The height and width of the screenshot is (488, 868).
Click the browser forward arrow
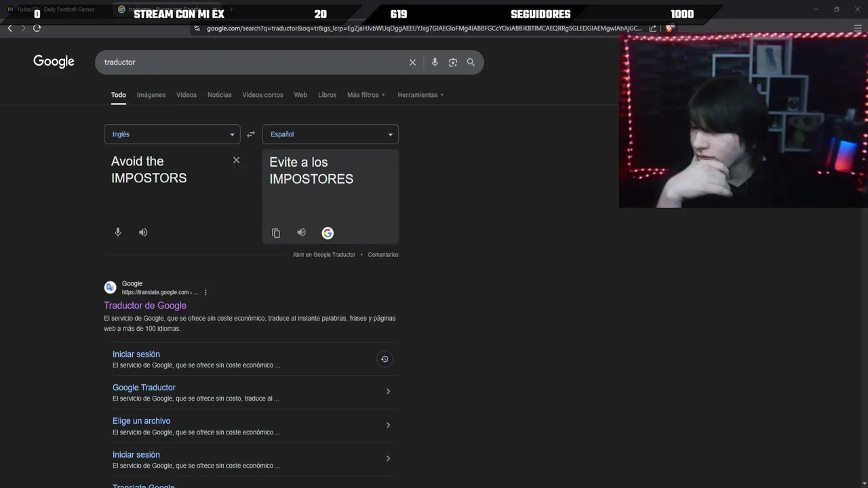(23, 28)
